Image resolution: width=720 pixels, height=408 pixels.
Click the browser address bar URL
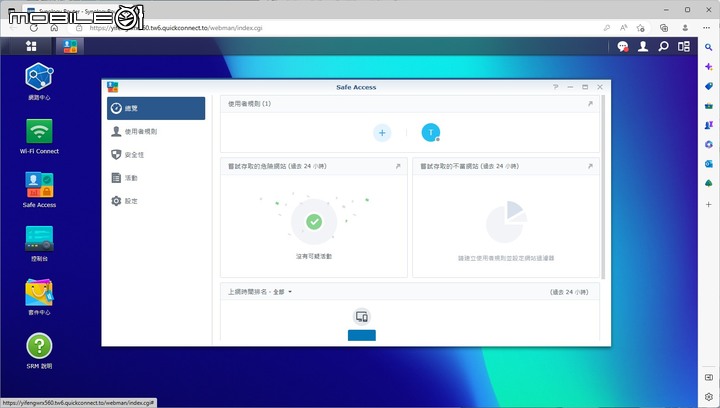[176, 28]
